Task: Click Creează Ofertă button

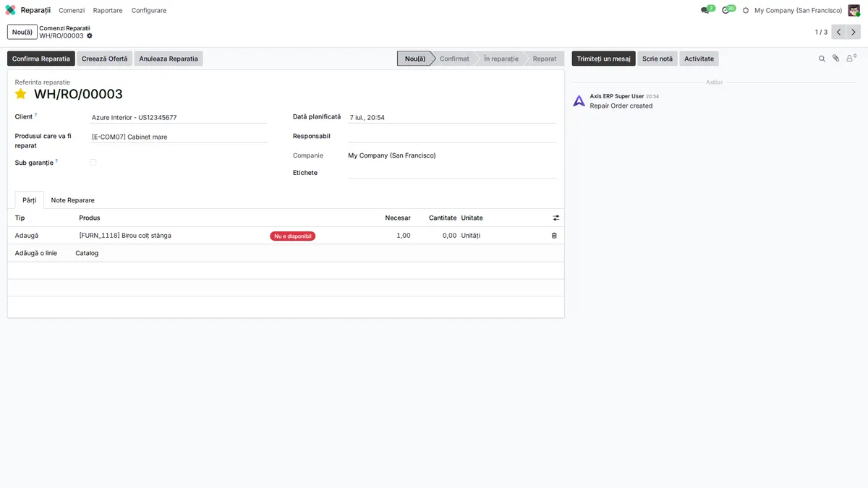Action: point(105,59)
